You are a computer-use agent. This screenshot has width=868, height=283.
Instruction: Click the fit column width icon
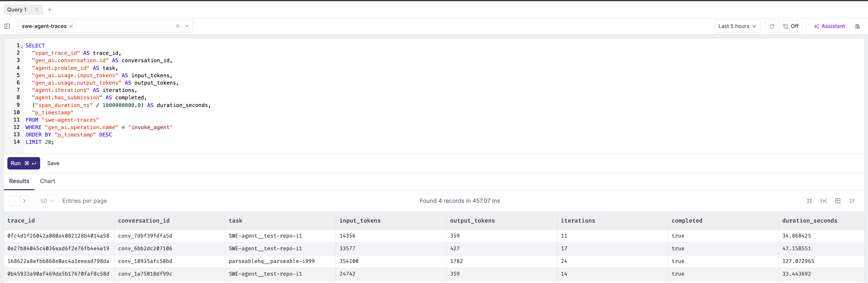coord(823,201)
